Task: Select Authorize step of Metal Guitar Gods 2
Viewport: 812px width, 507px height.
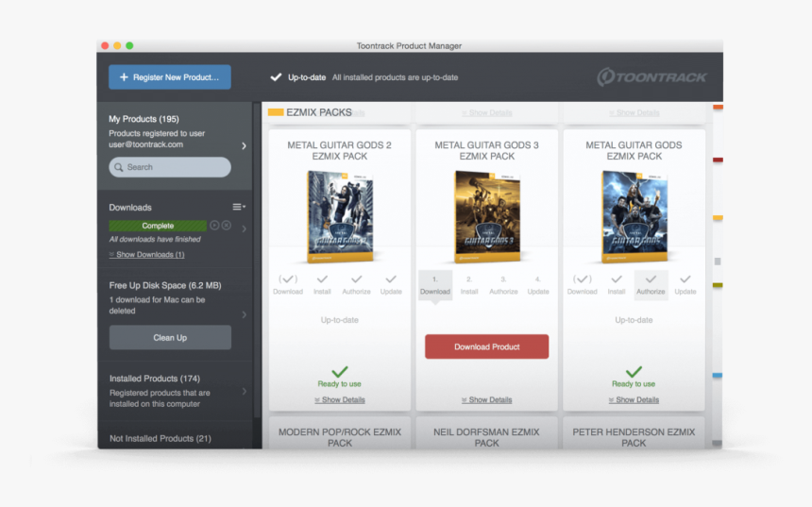Action: (x=356, y=285)
